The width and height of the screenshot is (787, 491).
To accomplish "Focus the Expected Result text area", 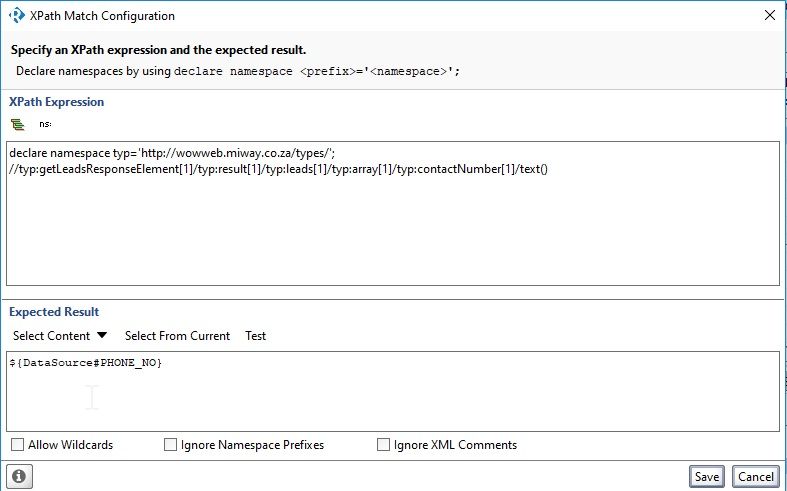I will (392, 400).
